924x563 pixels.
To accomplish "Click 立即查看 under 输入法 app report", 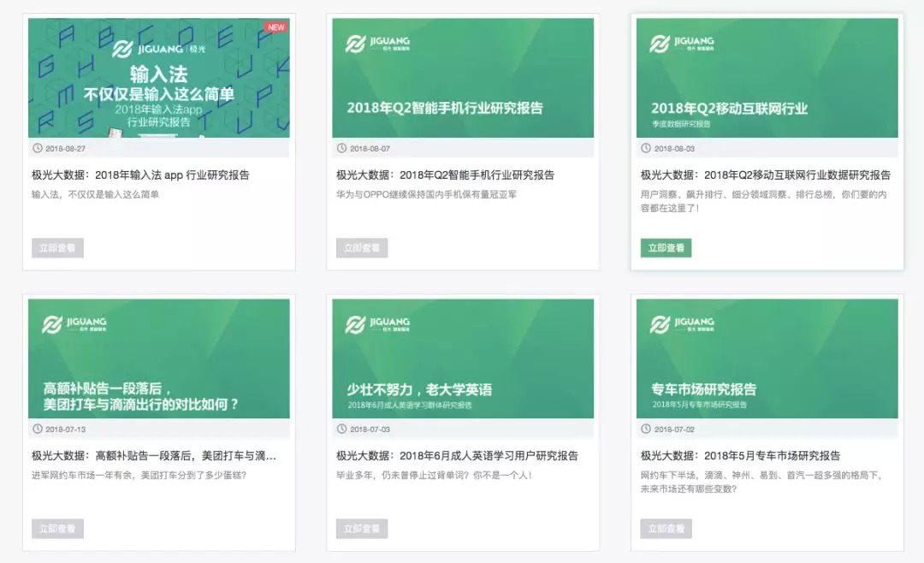I will pos(58,248).
